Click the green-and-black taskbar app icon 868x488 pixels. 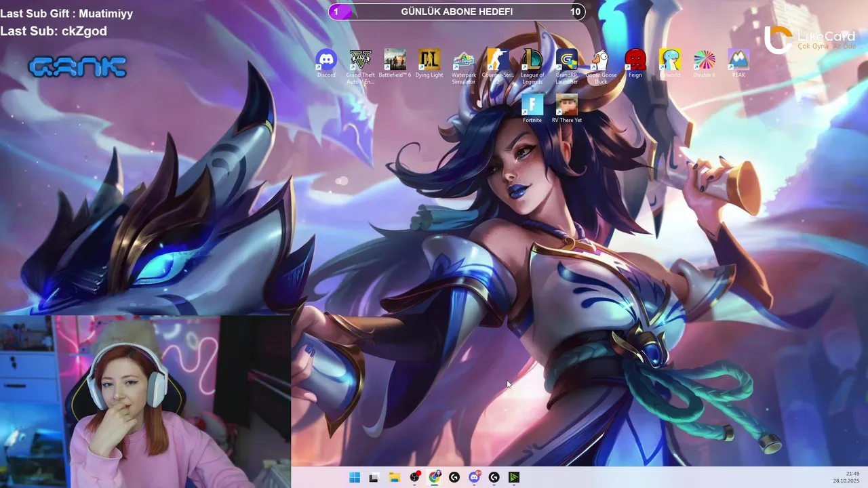(x=514, y=477)
